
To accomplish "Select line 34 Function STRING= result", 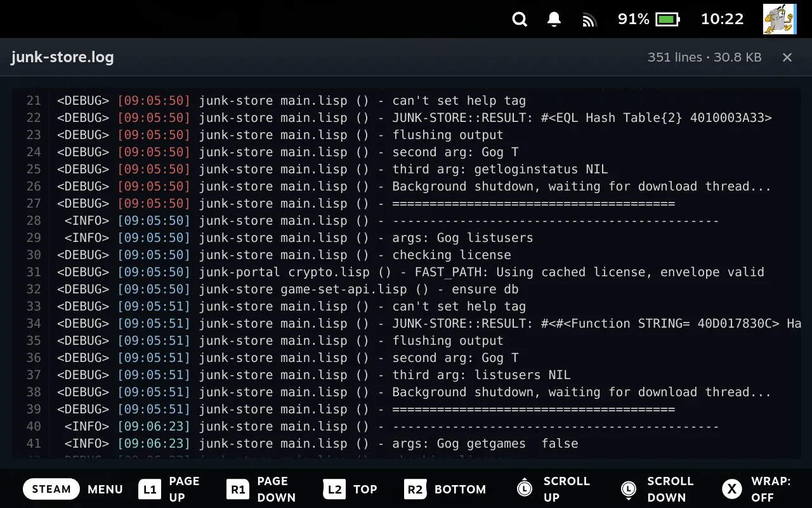I will coord(406,323).
